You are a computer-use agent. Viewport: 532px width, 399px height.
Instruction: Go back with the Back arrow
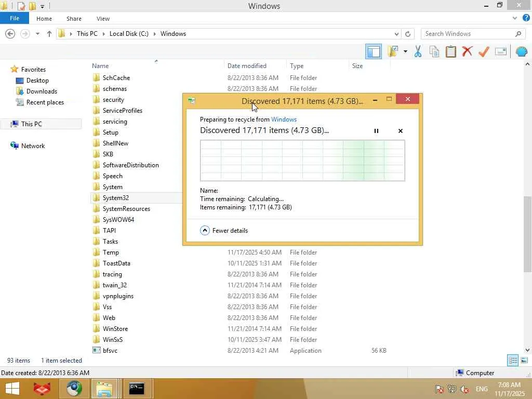pyautogui.click(x=10, y=34)
